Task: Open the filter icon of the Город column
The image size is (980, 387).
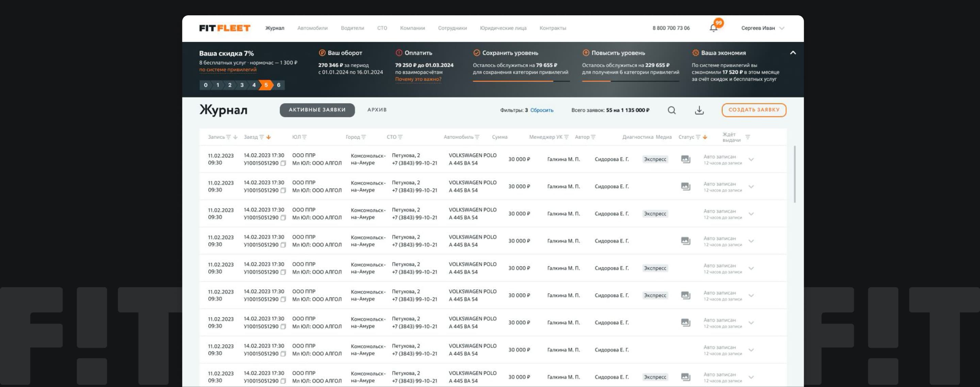Action: [363, 137]
